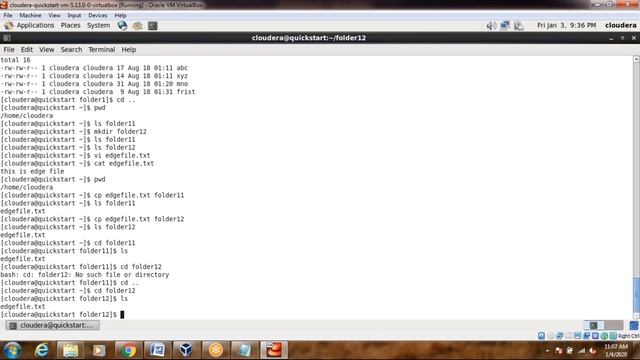Image resolution: width=640 pixels, height=360 pixels.
Task: Switch to second workspace in the switcher
Action: click(x=613, y=325)
